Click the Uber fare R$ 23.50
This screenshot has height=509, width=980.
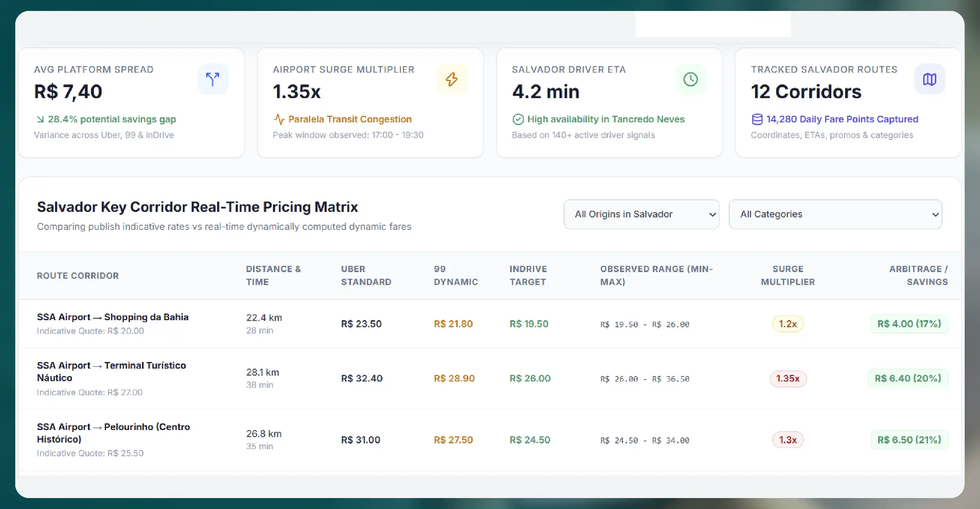tap(361, 324)
